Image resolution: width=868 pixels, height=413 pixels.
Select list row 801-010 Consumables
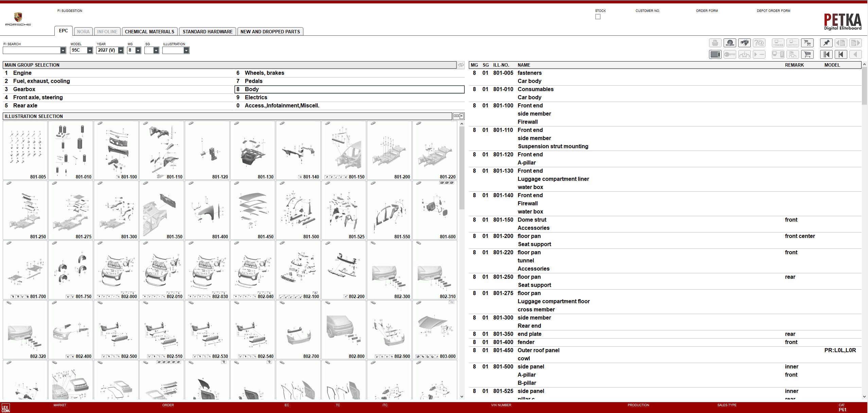pyautogui.click(x=665, y=93)
